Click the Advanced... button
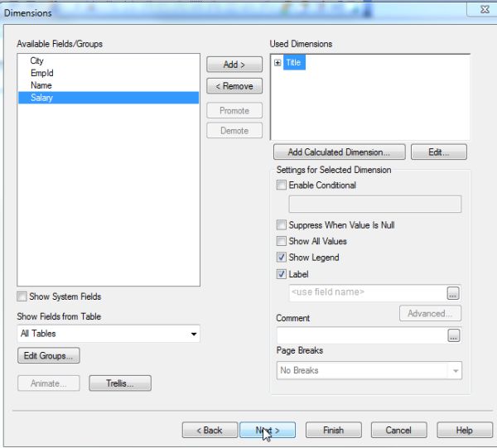Image resolution: width=497 pixels, height=448 pixels. tap(430, 313)
